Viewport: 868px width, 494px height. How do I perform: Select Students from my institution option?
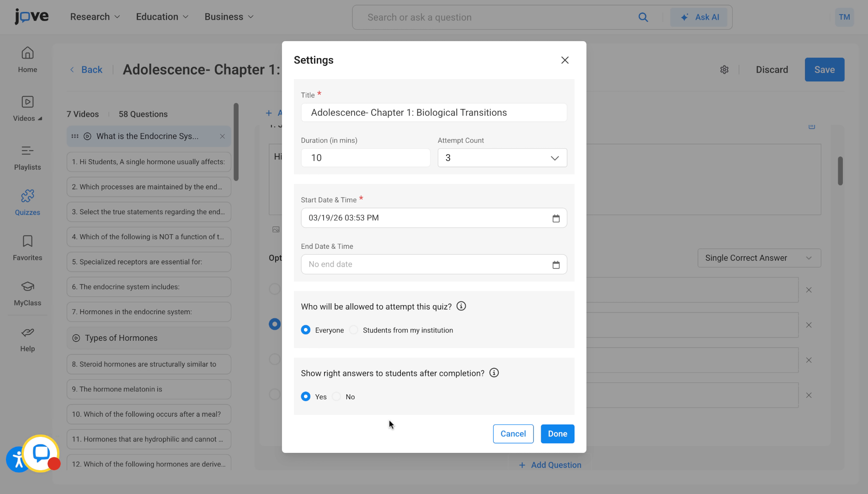pos(353,330)
